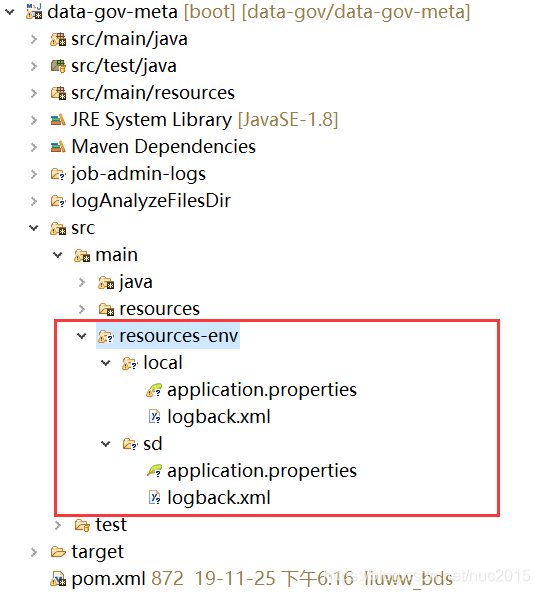Expand the test folder

(x=58, y=525)
